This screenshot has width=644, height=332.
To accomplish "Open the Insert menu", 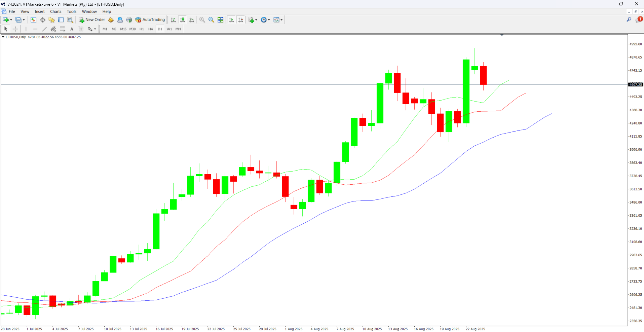I will point(40,11).
